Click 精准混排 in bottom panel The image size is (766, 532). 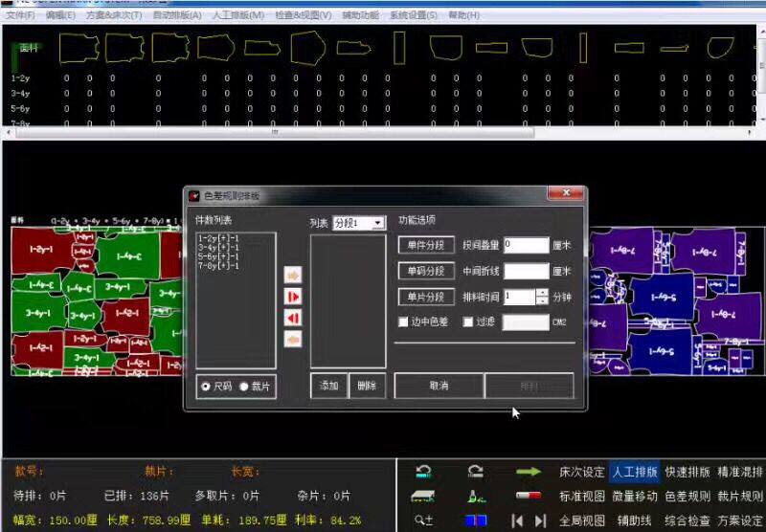[x=740, y=472]
